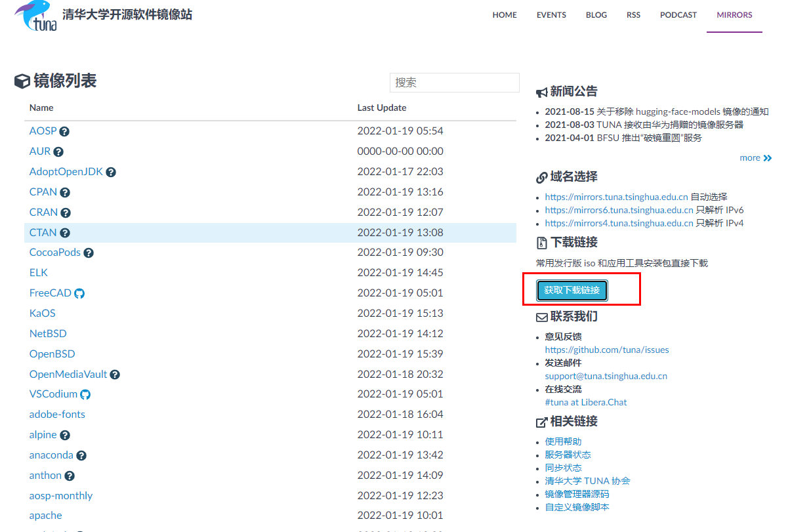Open the anthon mirror link
The image size is (790, 532).
point(46,476)
